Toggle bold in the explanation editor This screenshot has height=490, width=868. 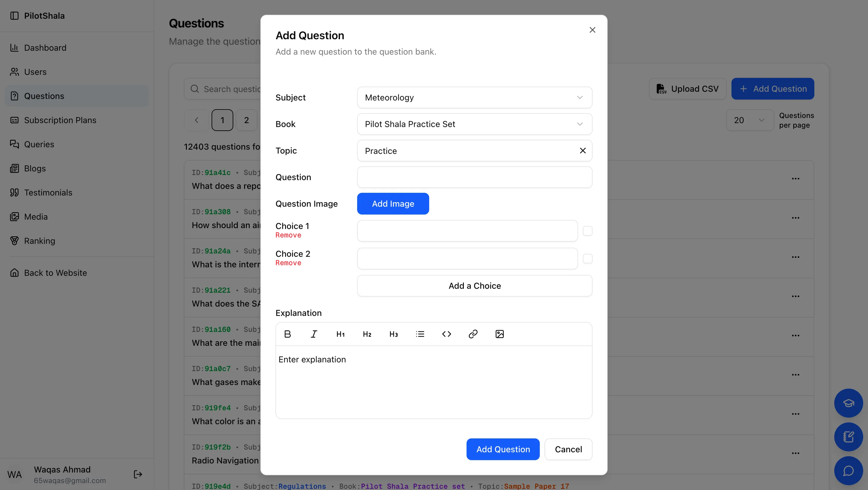[x=288, y=334]
